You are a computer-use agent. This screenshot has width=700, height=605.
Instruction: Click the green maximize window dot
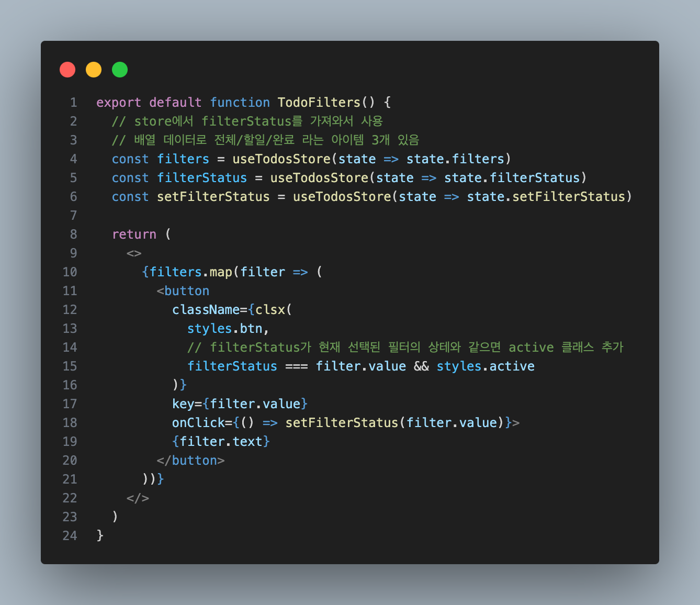pos(120,70)
